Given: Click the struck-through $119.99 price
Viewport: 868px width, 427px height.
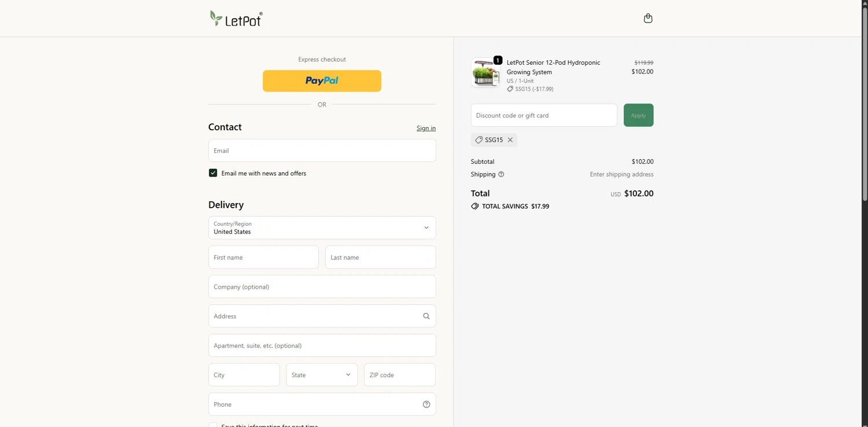Looking at the screenshot, I should pos(644,62).
